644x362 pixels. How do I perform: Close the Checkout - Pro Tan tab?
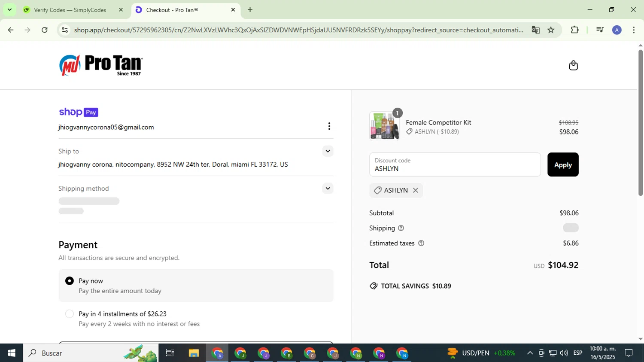(x=233, y=9)
